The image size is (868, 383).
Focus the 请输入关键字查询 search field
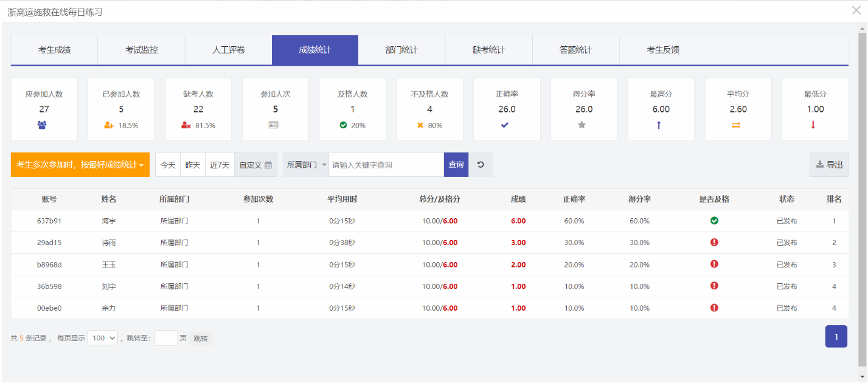[x=386, y=165]
